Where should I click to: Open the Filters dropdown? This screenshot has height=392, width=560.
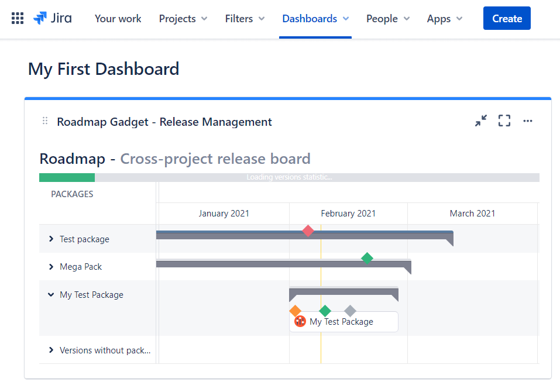[245, 19]
